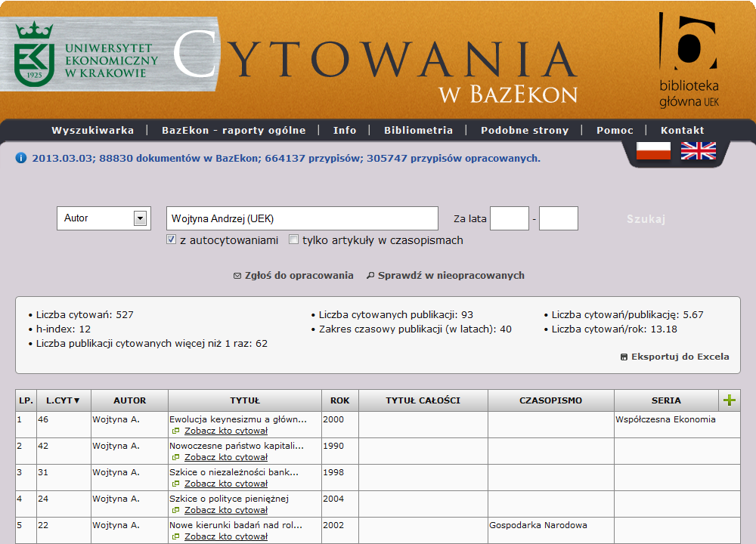
Task: Open the Wyszukiwarka menu item
Action: click(x=92, y=130)
